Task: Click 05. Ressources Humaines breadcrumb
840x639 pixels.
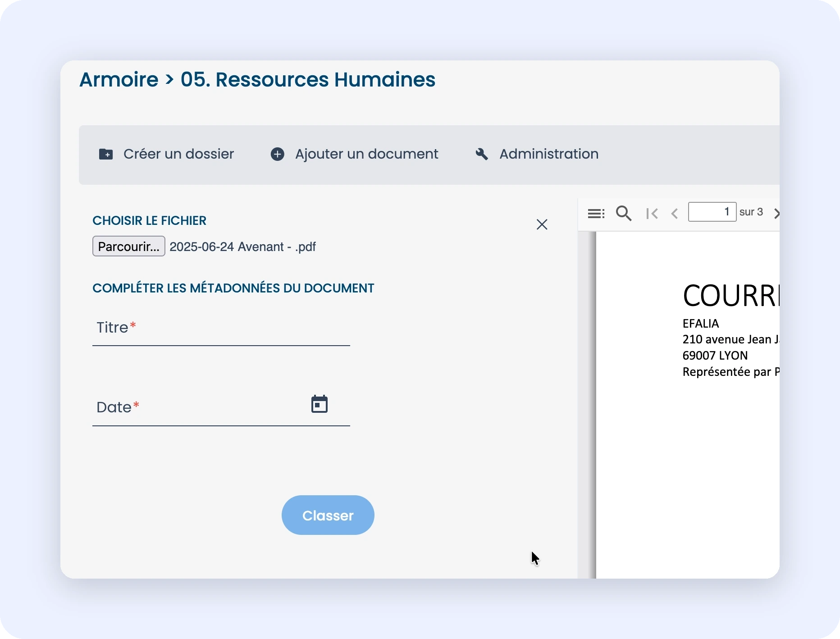Action: coord(308,80)
